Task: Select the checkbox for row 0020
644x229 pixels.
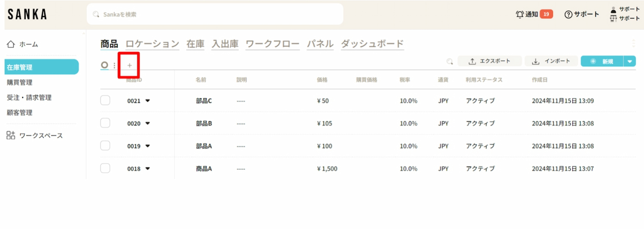Action: (105, 123)
